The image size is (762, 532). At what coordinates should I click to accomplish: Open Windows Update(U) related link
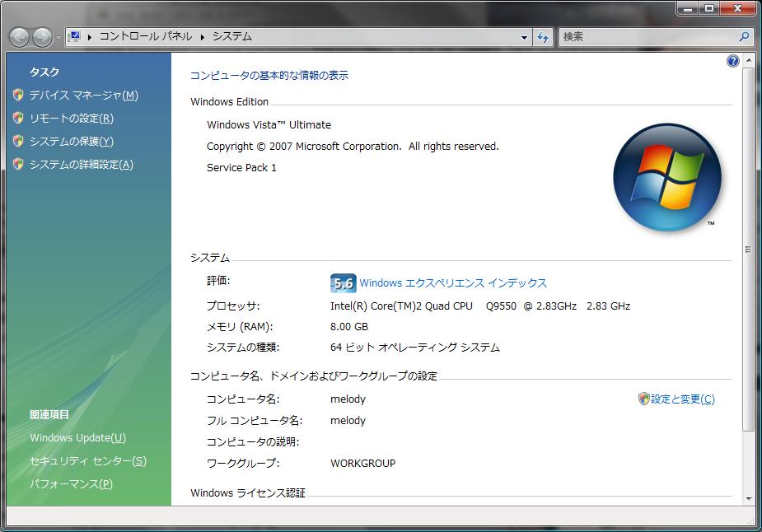point(77,438)
